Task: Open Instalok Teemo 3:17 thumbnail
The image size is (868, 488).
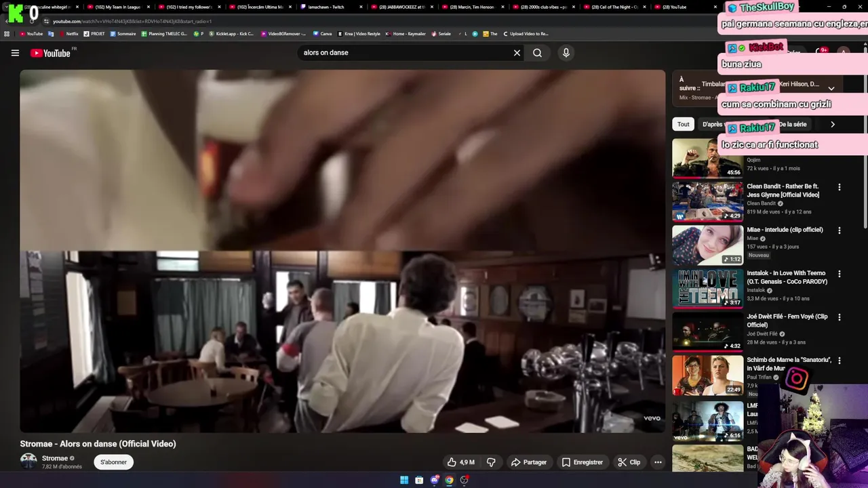Action: pos(707,288)
